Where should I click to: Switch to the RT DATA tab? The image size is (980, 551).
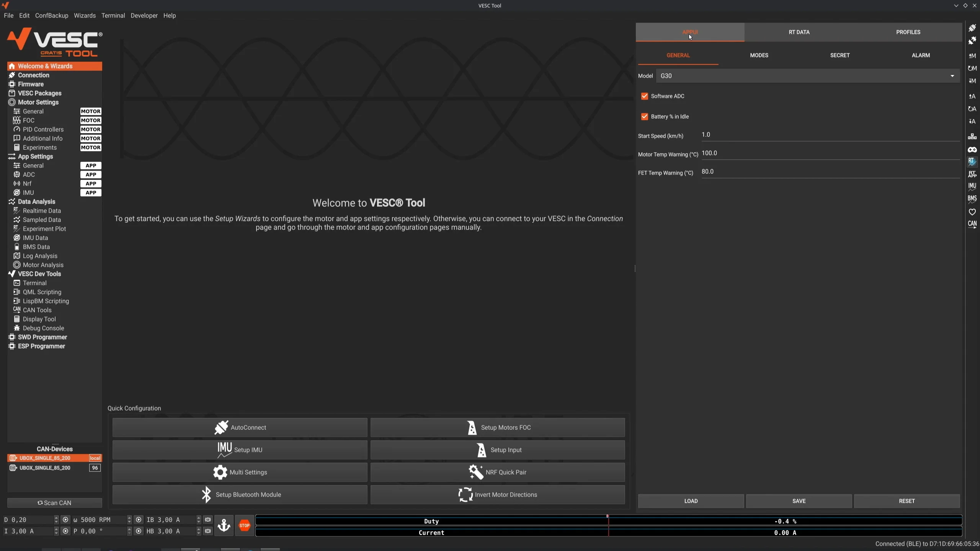799,32
